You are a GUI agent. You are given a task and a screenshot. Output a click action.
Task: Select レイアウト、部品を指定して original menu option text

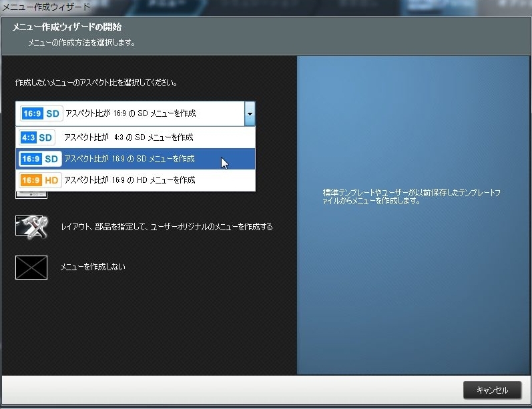[167, 227]
